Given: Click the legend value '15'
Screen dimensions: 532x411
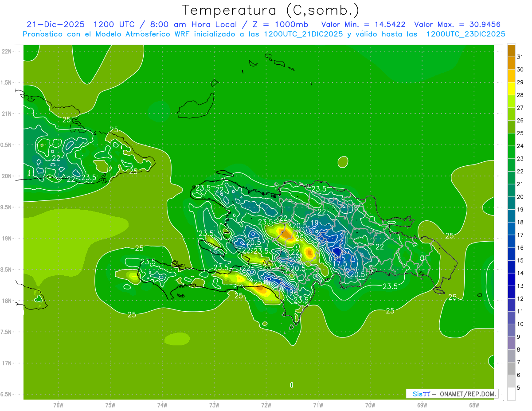Looking at the screenshot, I should (x=520, y=261).
